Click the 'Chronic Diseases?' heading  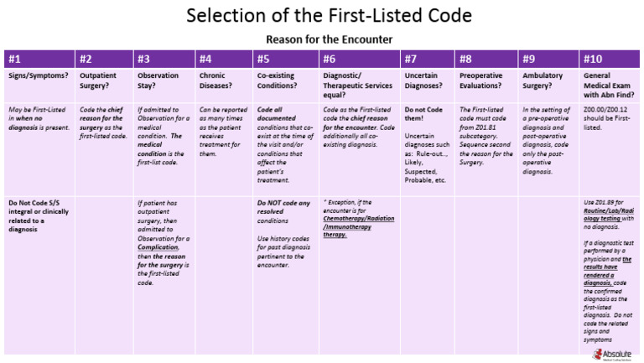coord(217,80)
